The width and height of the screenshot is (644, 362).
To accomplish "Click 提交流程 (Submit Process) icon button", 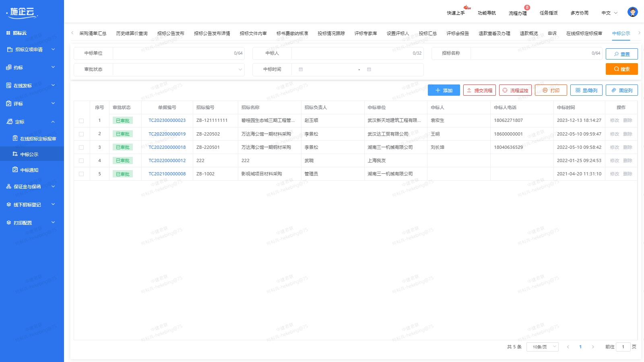I will click(x=479, y=90).
